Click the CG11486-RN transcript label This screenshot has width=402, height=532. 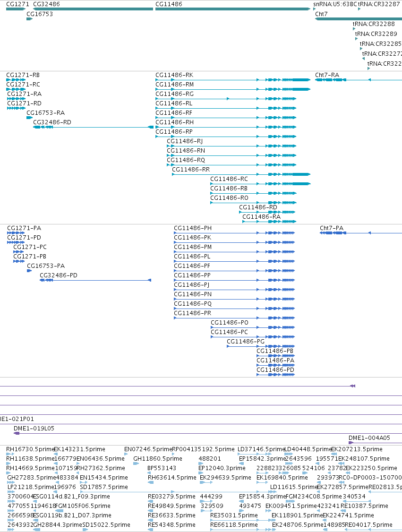[x=186, y=151]
